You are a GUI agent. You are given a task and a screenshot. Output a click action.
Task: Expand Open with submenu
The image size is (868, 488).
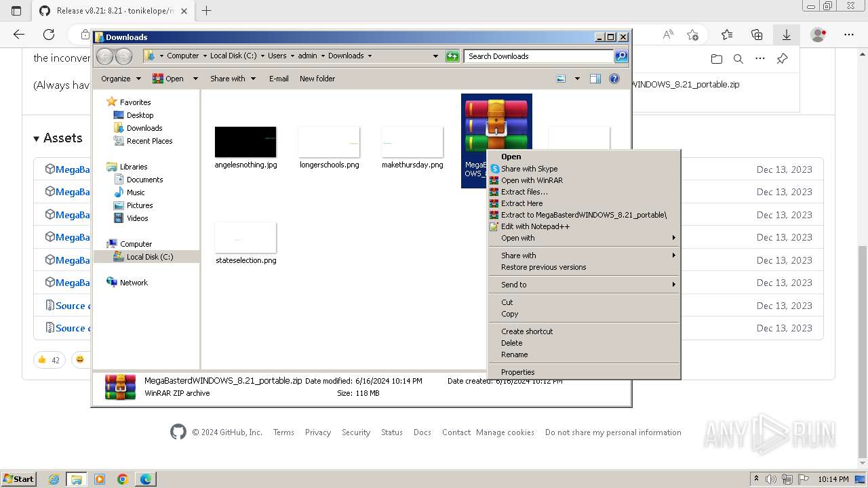pos(584,238)
